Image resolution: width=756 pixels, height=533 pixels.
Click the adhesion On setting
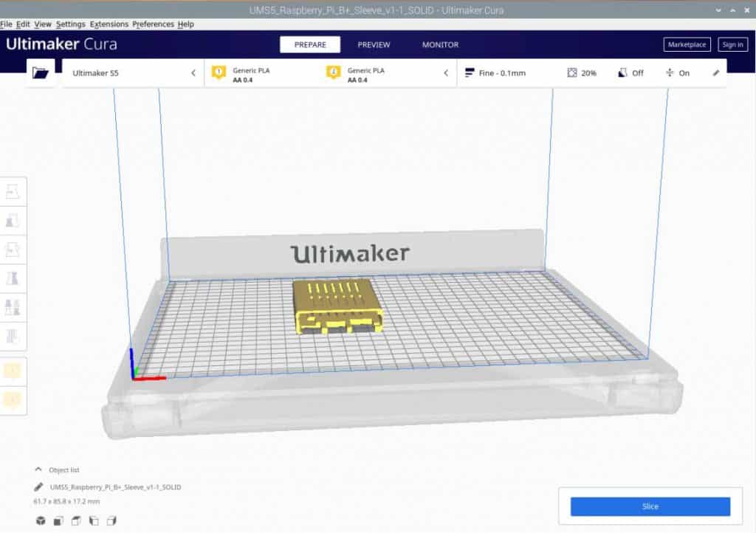[x=678, y=73]
